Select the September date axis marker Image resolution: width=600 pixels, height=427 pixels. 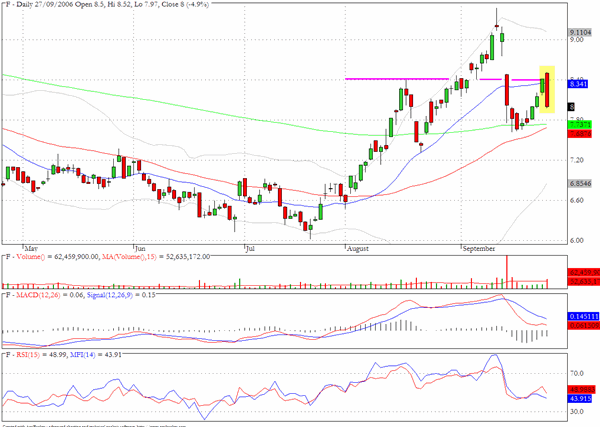tap(479, 249)
